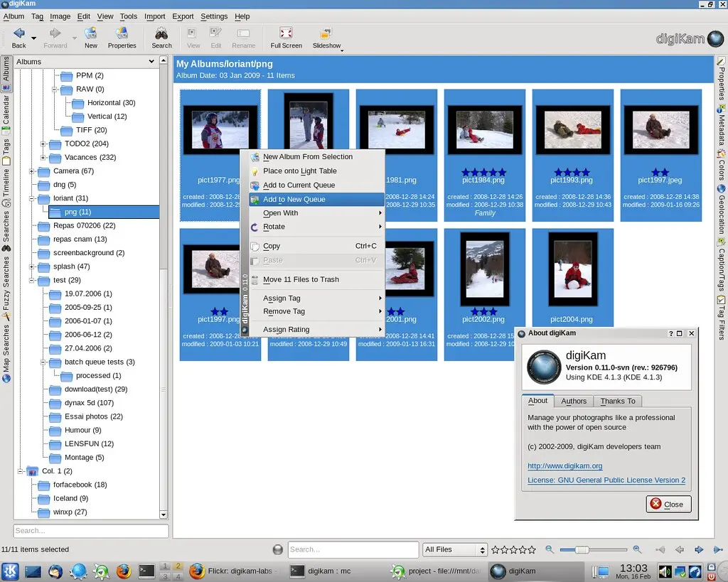Click the filter status indicator light

(278, 549)
